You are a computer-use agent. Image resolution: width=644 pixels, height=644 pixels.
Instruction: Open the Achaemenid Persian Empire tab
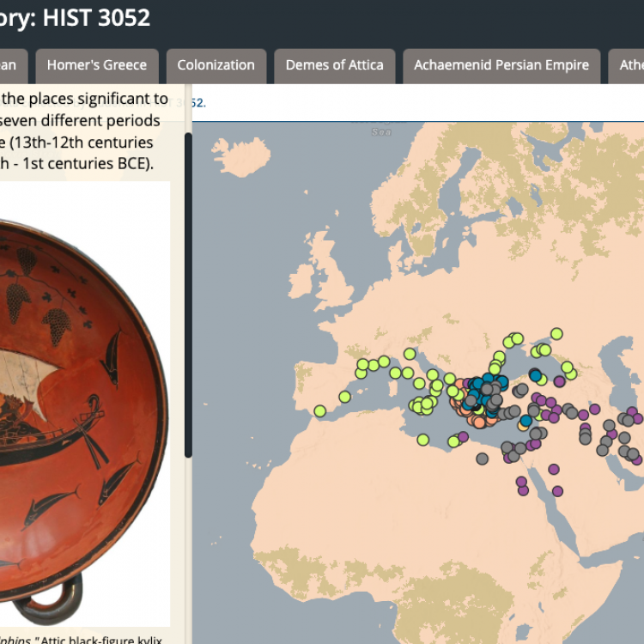click(501, 66)
